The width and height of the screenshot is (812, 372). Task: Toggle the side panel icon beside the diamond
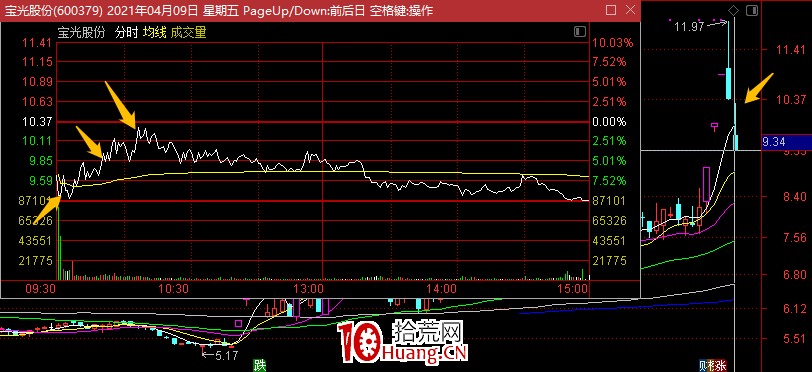point(752,10)
